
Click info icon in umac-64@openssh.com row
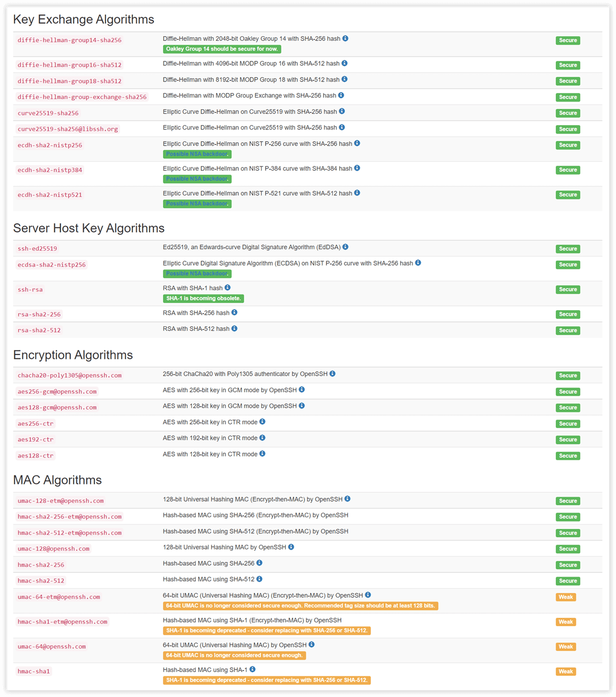tap(312, 645)
